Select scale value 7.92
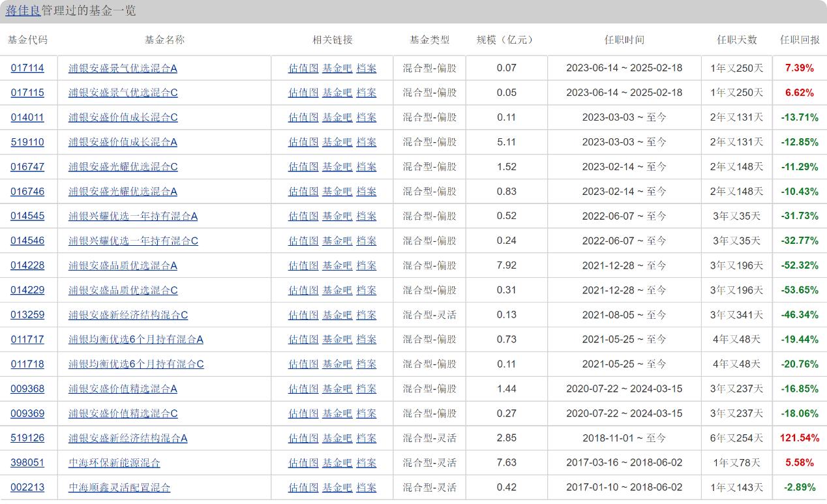 coord(506,265)
